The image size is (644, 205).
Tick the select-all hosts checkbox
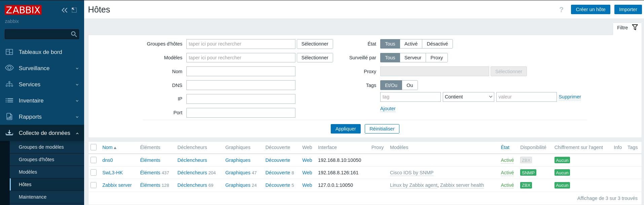point(94,147)
